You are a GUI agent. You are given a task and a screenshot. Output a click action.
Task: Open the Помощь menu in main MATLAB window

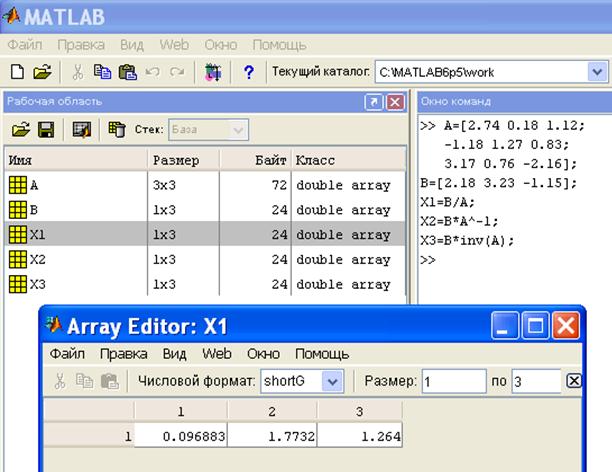pyautogui.click(x=279, y=45)
